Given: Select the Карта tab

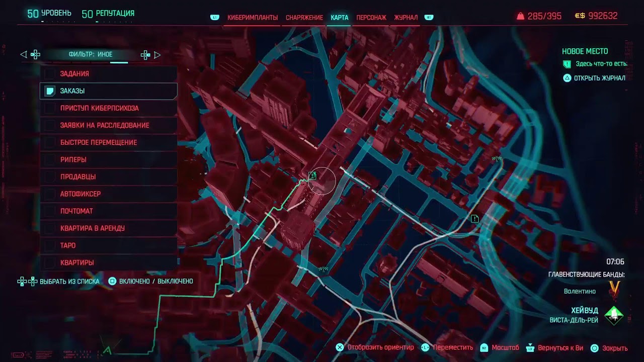Looking at the screenshot, I should (340, 18).
